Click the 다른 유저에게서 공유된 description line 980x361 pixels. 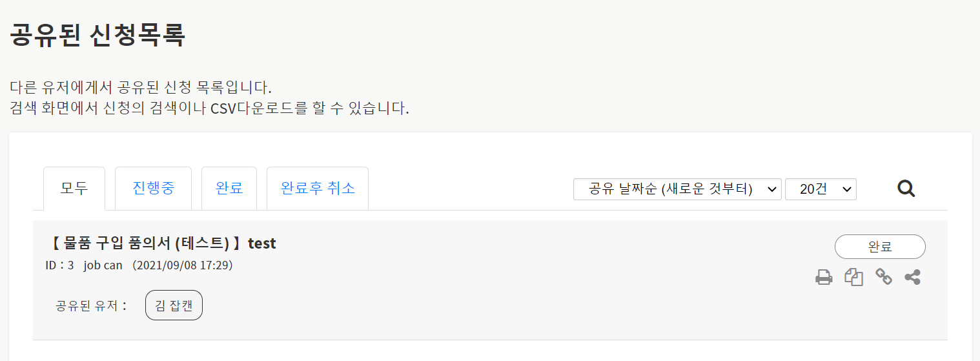click(141, 87)
